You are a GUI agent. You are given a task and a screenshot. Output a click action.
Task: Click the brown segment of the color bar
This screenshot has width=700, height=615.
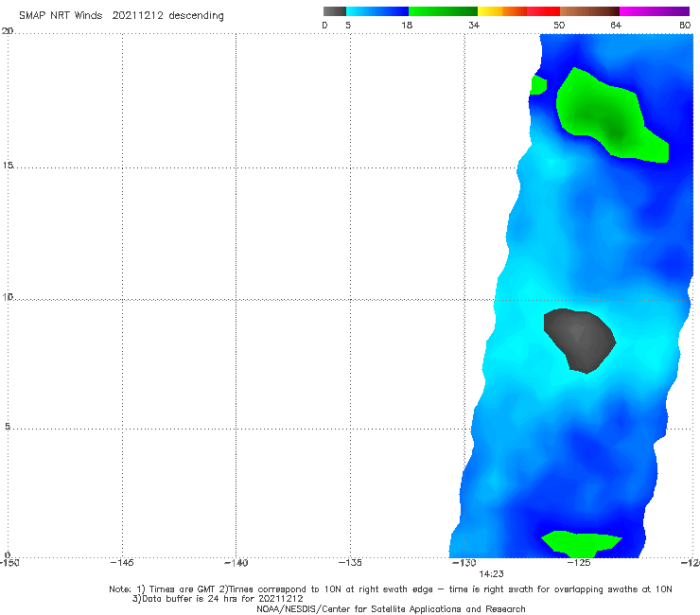(x=589, y=11)
